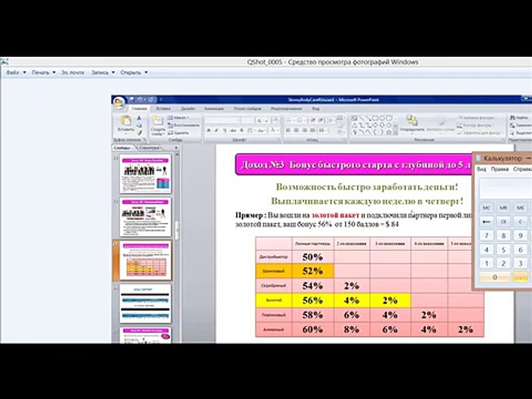Image resolution: width=532 pixels, height=399 pixels.
Task: Click the Создать слайд new slide icon
Action: [158, 121]
